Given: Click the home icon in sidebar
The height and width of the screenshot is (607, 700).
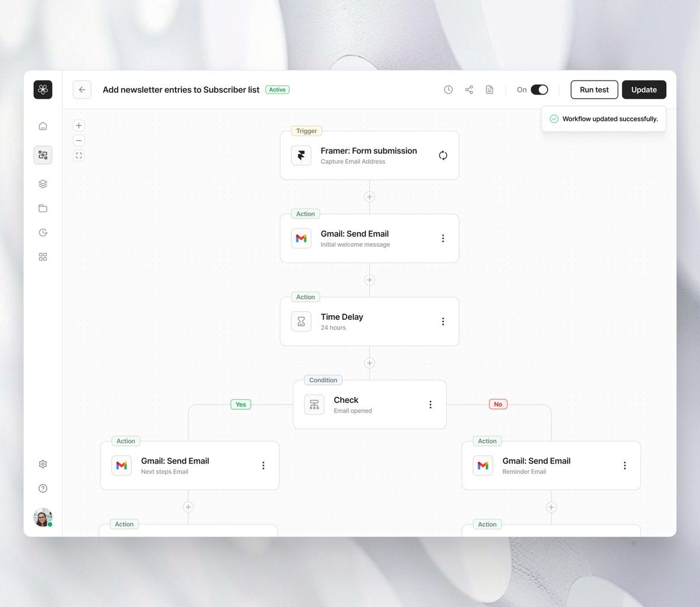Looking at the screenshot, I should coord(43,126).
